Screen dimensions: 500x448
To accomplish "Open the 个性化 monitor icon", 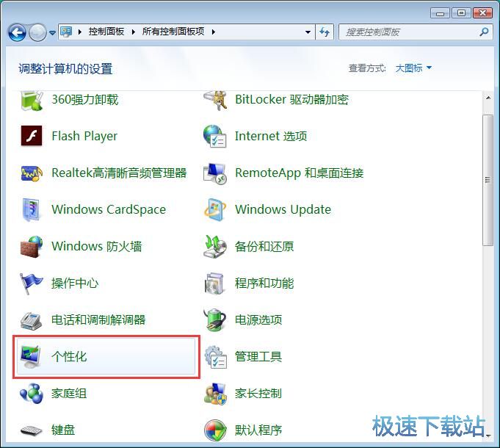I will click(31, 356).
